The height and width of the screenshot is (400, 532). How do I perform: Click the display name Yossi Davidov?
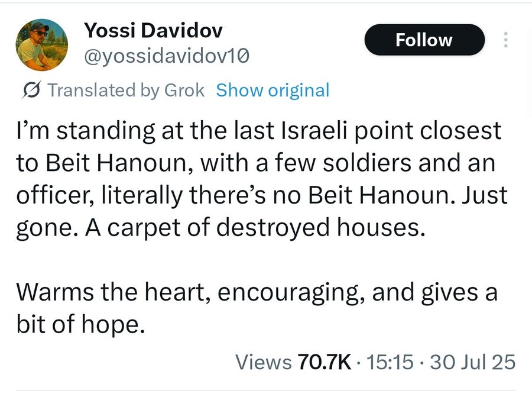[x=153, y=30]
